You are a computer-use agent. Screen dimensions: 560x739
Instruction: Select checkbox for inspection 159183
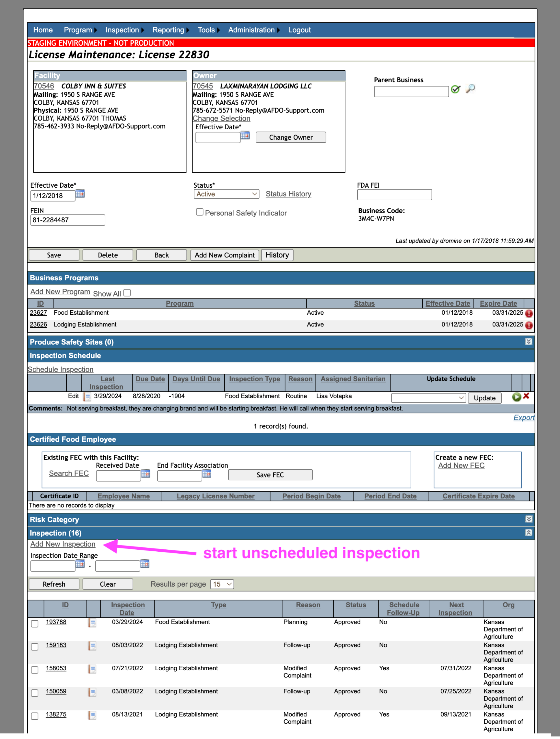coord(35,647)
